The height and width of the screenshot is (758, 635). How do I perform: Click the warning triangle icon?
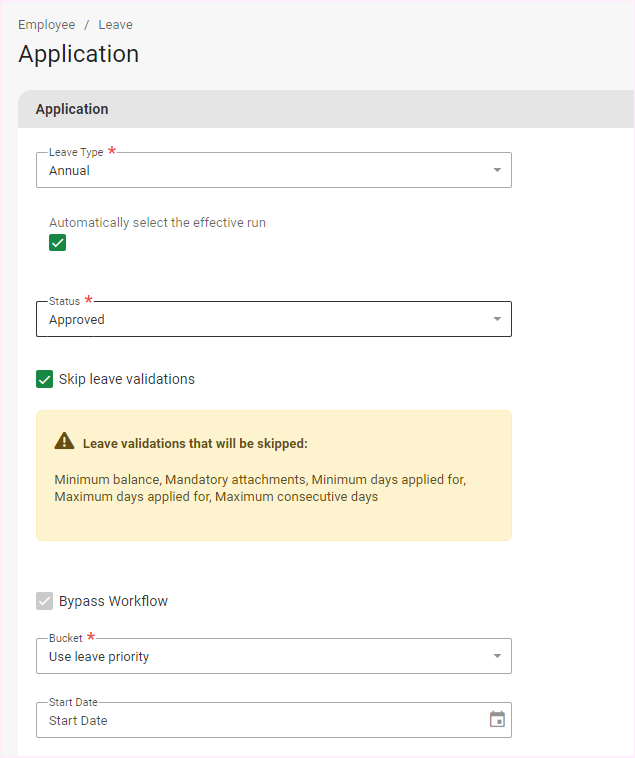64,441
